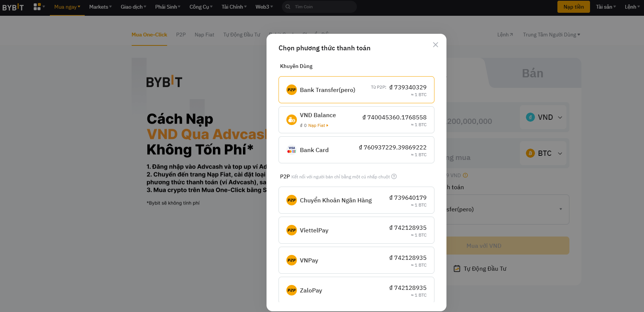Expand Trung Tâm Người Dùng menu
Screen dimensions: 644x312
click(551, 35)
